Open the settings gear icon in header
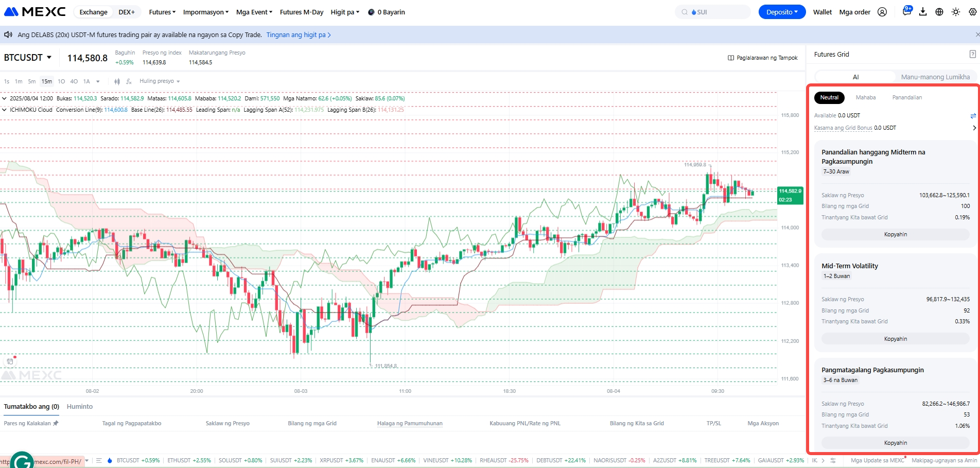 click(972, 12)
